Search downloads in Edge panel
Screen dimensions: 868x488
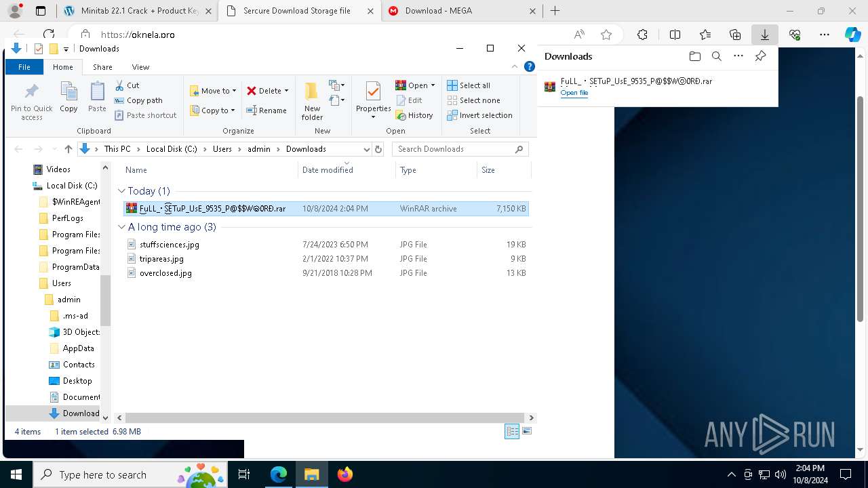click(x=717, y=56)
